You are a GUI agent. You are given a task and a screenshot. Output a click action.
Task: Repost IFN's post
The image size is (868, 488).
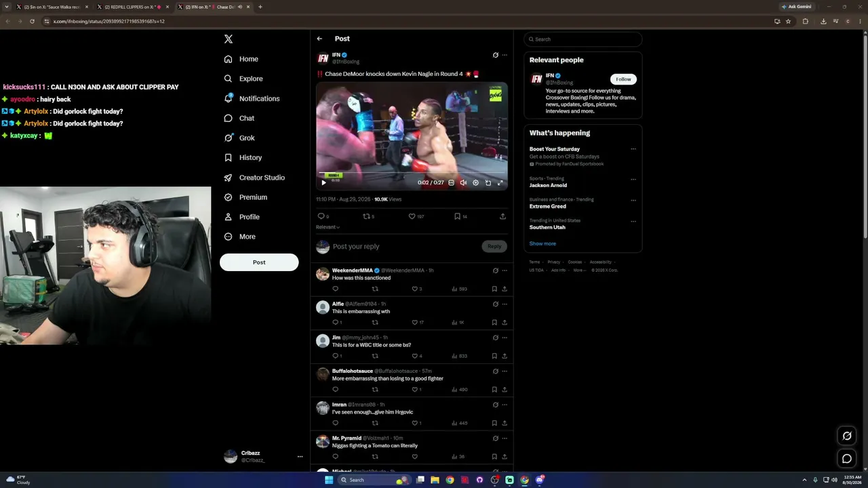point(366,216)
